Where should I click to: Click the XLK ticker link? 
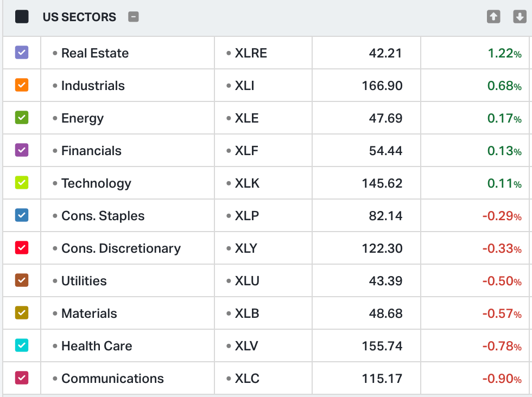coord(247,183)
